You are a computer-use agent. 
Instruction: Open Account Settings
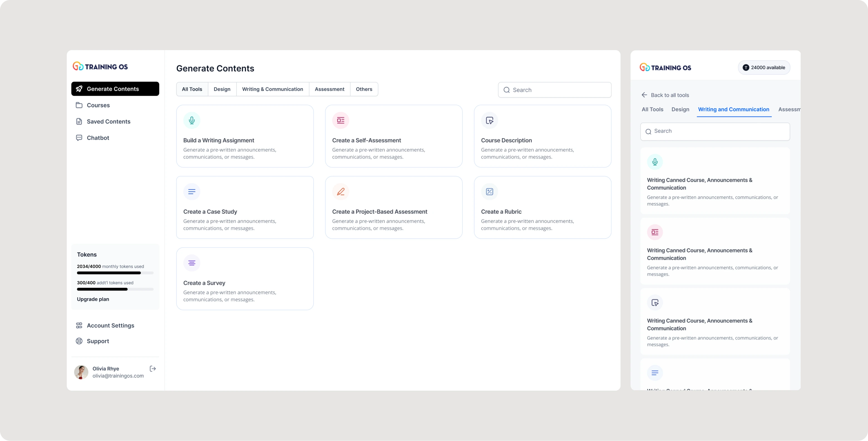pos(110,325)
